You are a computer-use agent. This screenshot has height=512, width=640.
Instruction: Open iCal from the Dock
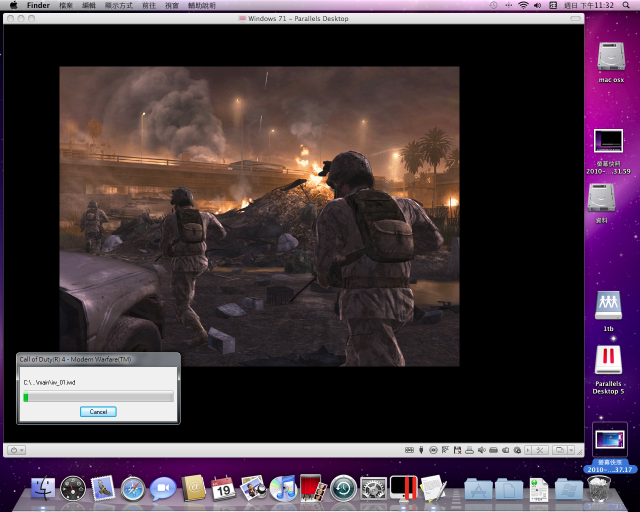point(223,488)
